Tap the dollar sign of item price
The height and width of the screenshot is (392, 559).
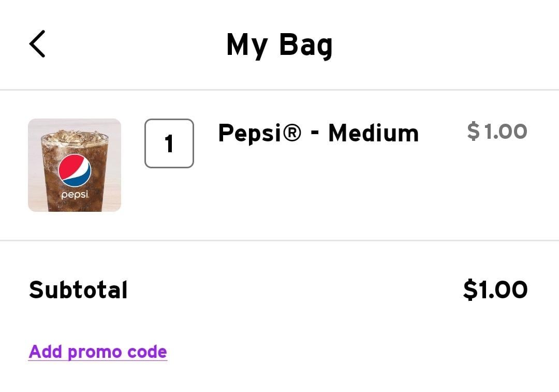(474, 131)
